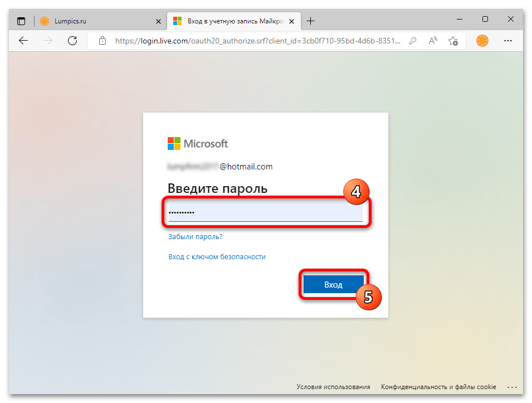
Task: View site information lock icon
Action: coord(102,41)
